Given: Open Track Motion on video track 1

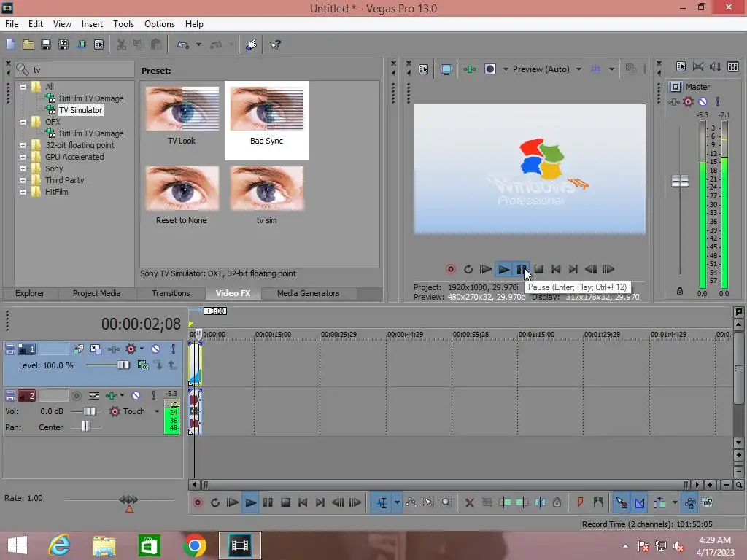Looking at the screenshot, I should pos(96,349).
